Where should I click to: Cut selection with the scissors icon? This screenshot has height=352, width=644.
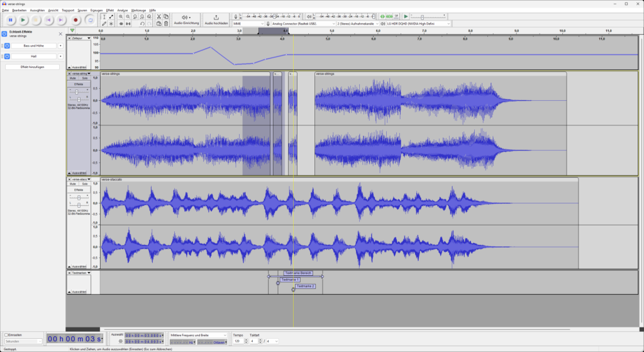pos(158,17)
